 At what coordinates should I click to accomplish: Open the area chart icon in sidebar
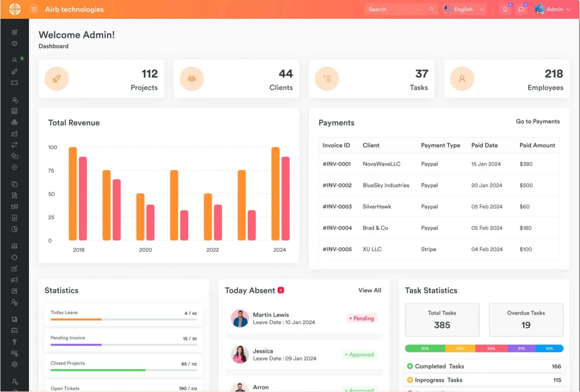(x=14, y=133)
